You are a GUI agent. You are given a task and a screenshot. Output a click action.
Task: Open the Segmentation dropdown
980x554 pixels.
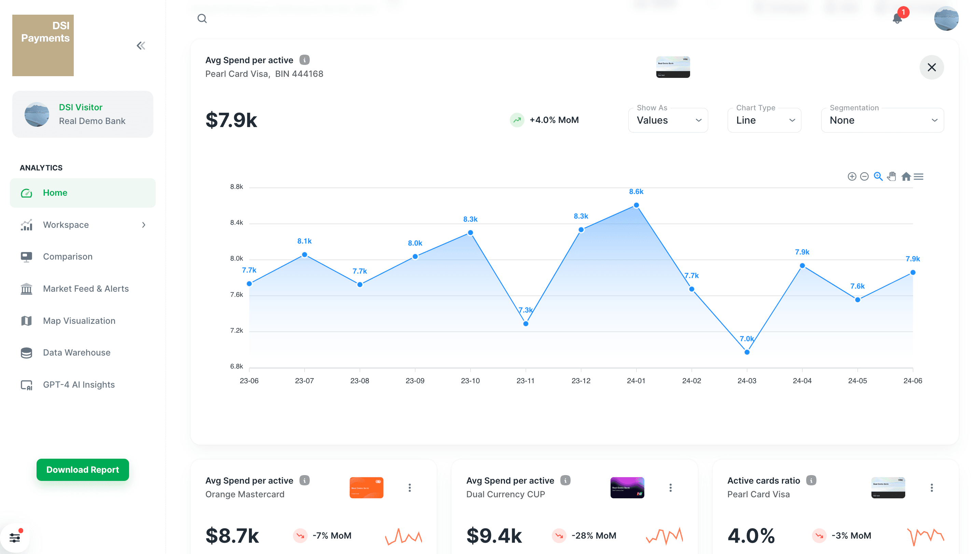click(x=882, y=120)
